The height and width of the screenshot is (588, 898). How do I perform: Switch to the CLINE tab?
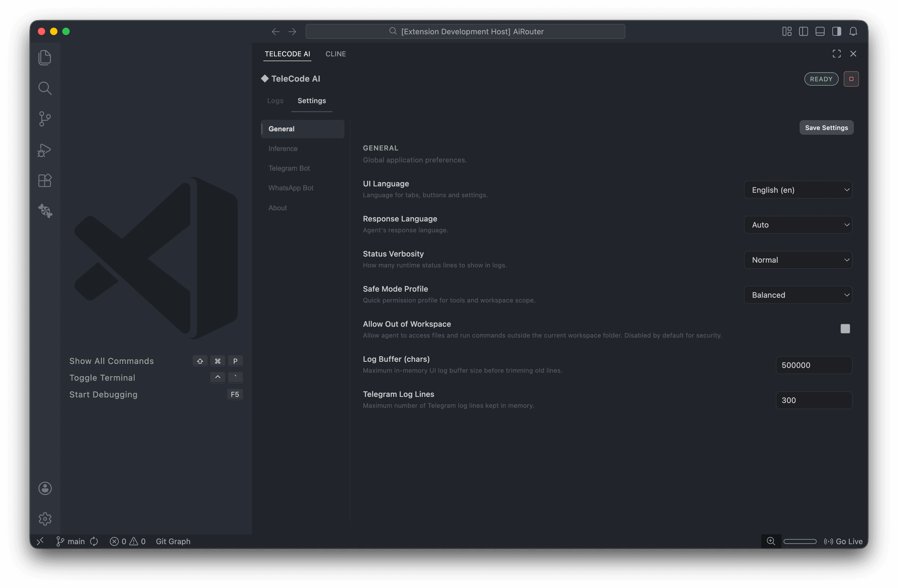[x=335, y=53]
